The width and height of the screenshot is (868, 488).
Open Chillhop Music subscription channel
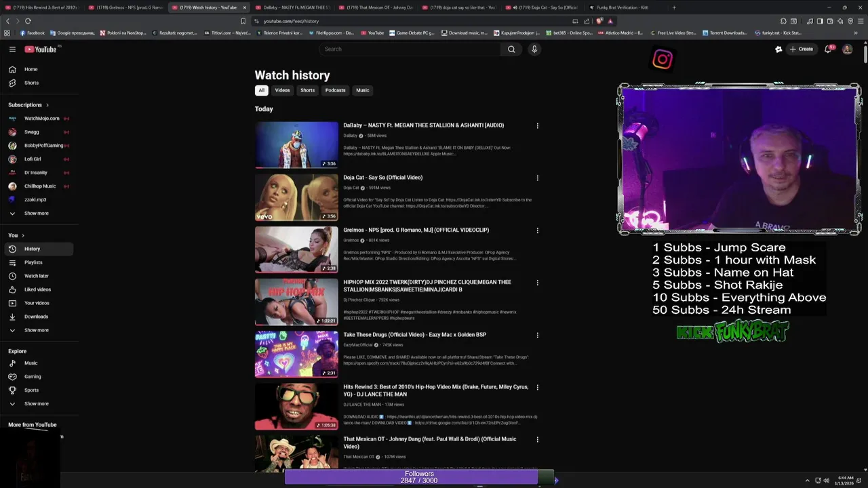click(x=37, y=186)
